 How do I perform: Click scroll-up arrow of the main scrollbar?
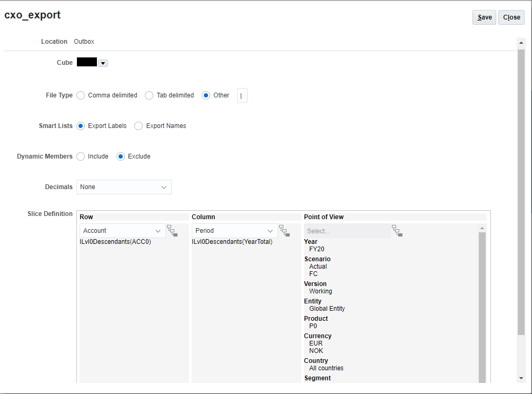point(521,43)
